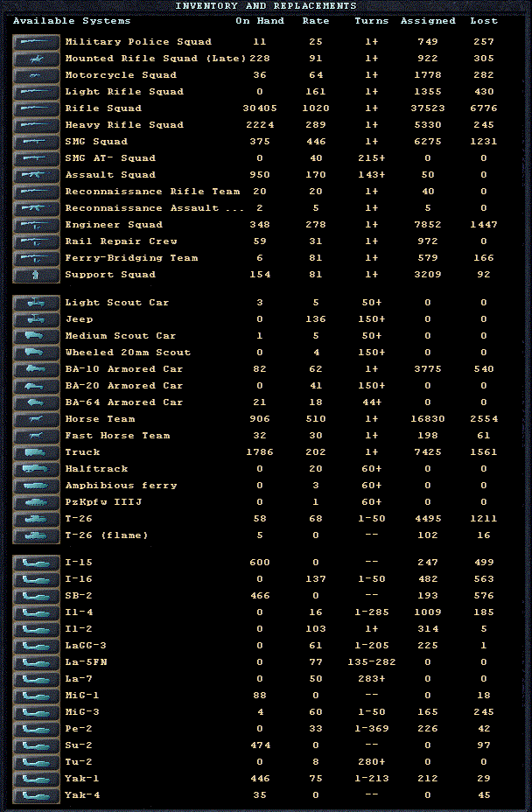Open the Ferry-Bridging Team icon
Screen dimensions: 532x812
click(x=36, y=258)
